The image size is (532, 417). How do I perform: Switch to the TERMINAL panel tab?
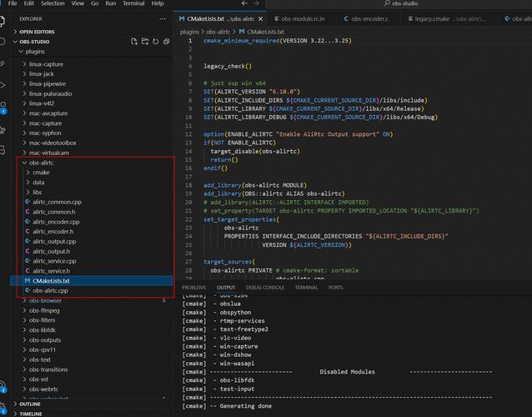tap(306, 288)
